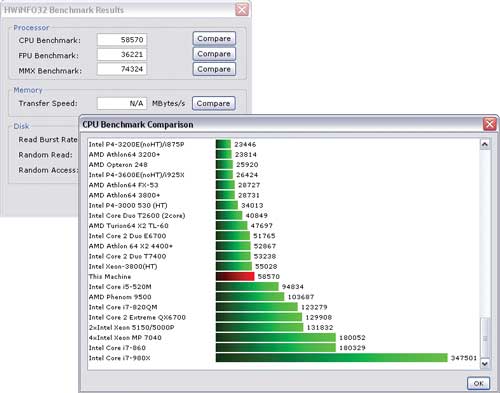This screenshot has height=393, width=500.
Task: Select row 'AMD Athlon64 3800+'
Action: pos(283,195)
